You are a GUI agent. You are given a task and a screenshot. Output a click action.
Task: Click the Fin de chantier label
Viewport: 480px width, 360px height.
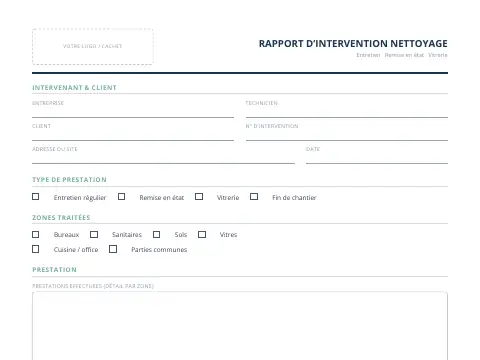tap(294, 198)
